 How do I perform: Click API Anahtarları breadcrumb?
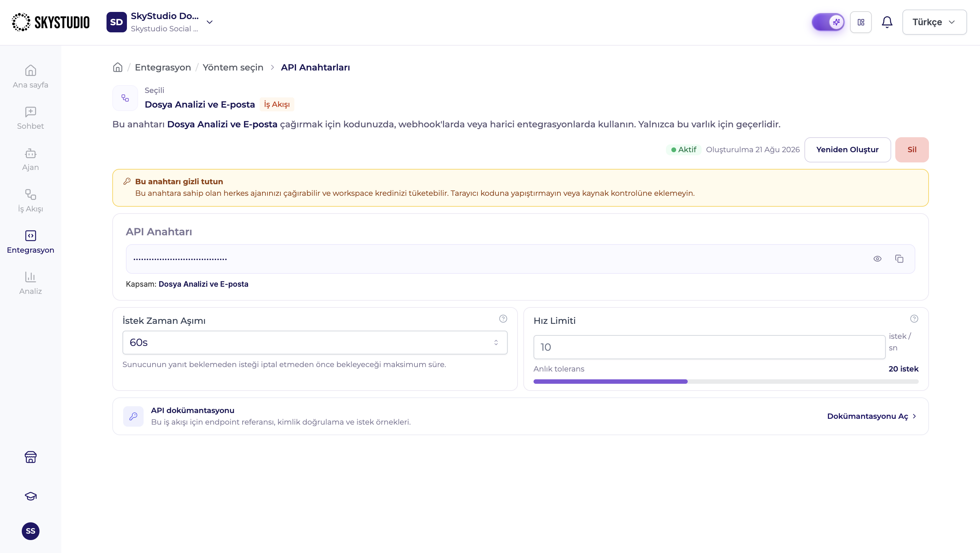click(x=315, y=67)
